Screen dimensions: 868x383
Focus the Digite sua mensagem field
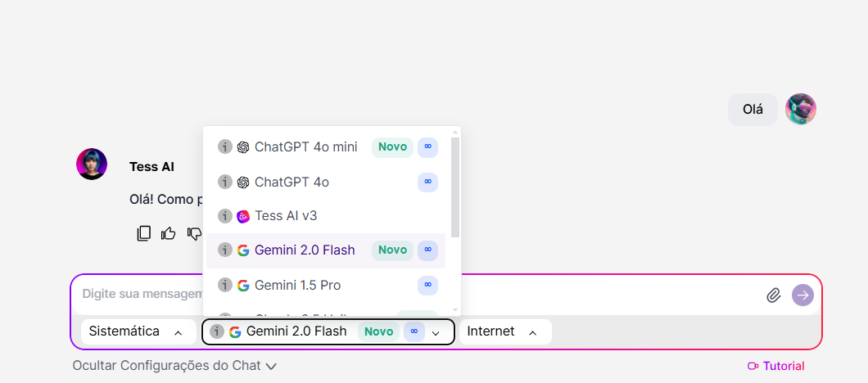pyautogui.click(x=415, y=295)
